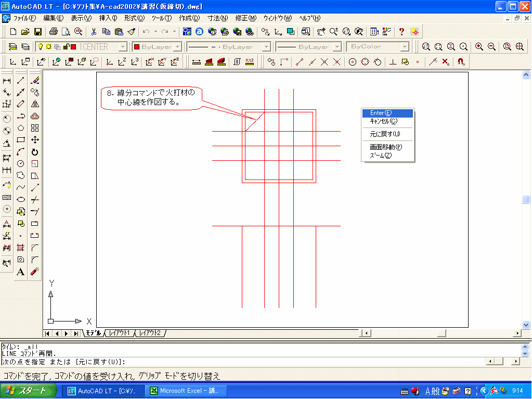Select the Ellipse draw tool

21,200
